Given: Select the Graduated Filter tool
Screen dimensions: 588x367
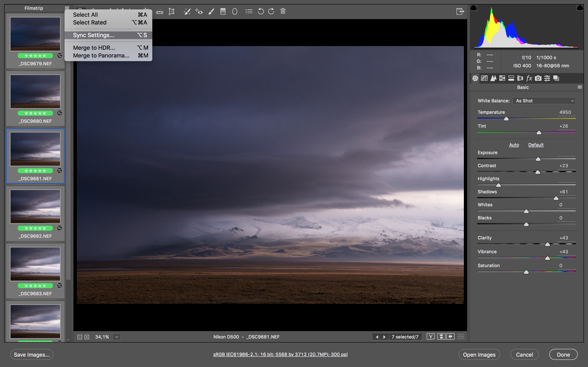Looking at the screenshot, I should point(223,11).
